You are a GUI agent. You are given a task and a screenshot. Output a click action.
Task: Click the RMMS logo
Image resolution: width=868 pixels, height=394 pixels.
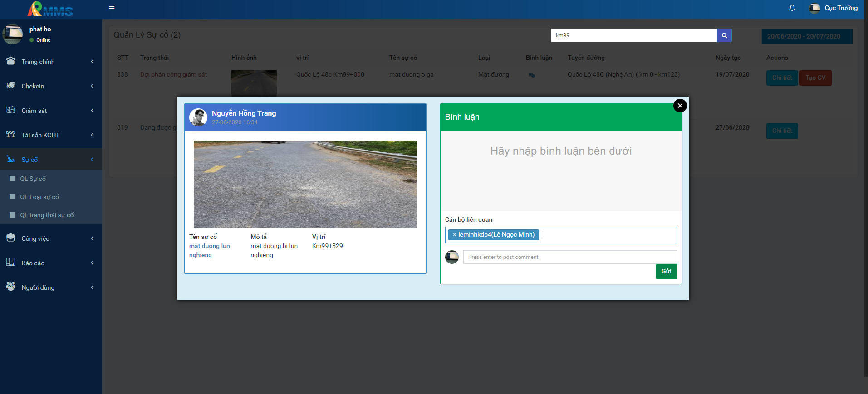tap(50, 9)
